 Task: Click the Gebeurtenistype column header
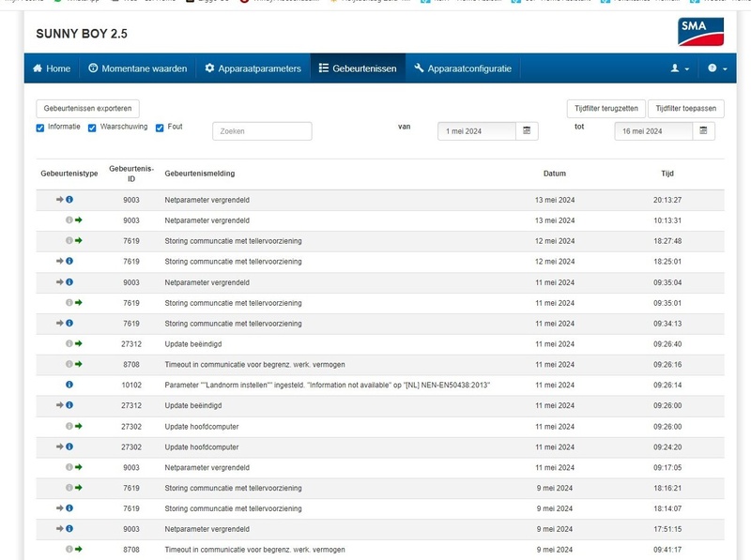coord(69,174)
